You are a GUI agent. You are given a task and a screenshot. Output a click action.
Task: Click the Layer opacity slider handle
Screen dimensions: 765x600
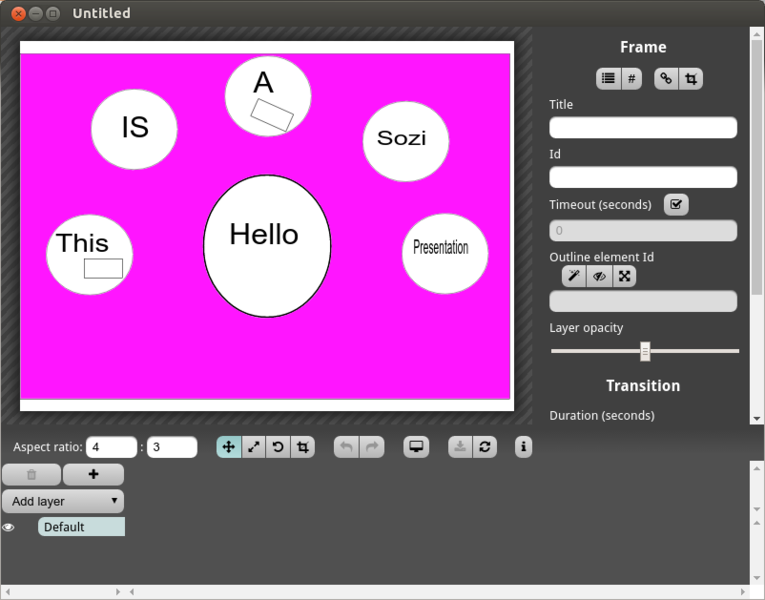(645, 352)
